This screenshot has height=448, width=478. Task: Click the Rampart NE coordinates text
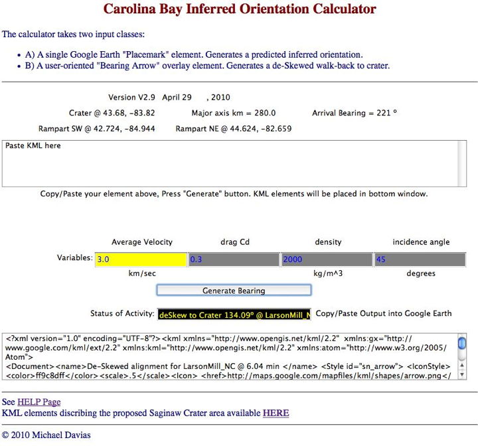(x=233, y=129)
